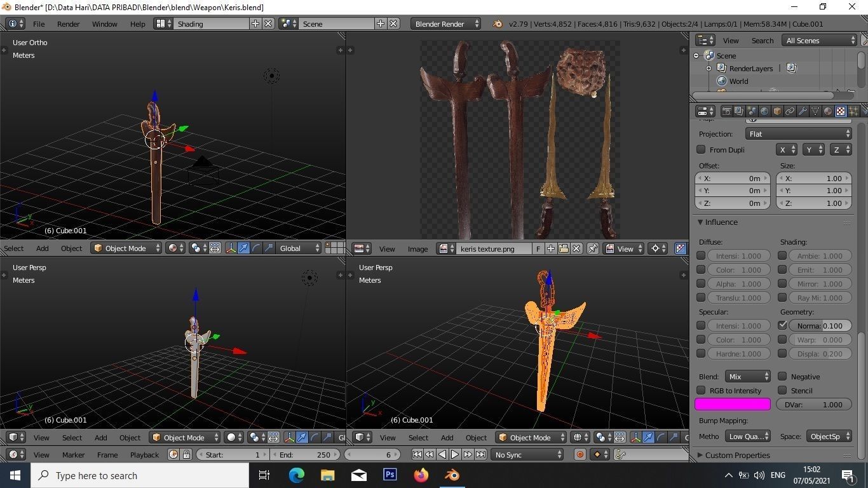
Task: Enable the Stencil checkbox
Action: (x=782, y=390)
